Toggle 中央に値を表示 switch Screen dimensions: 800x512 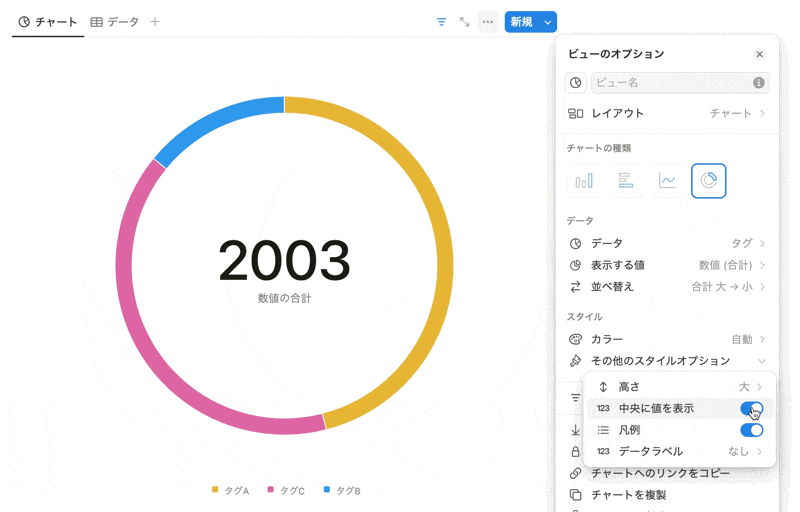[752, 408]
